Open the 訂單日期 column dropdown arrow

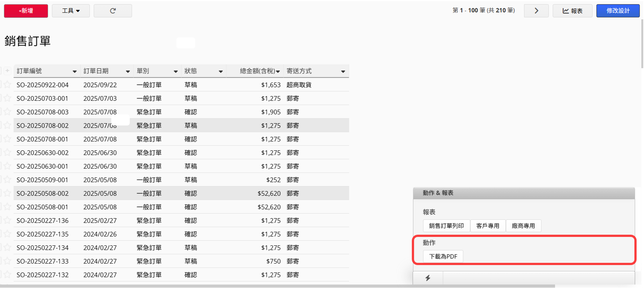(128, 71)
